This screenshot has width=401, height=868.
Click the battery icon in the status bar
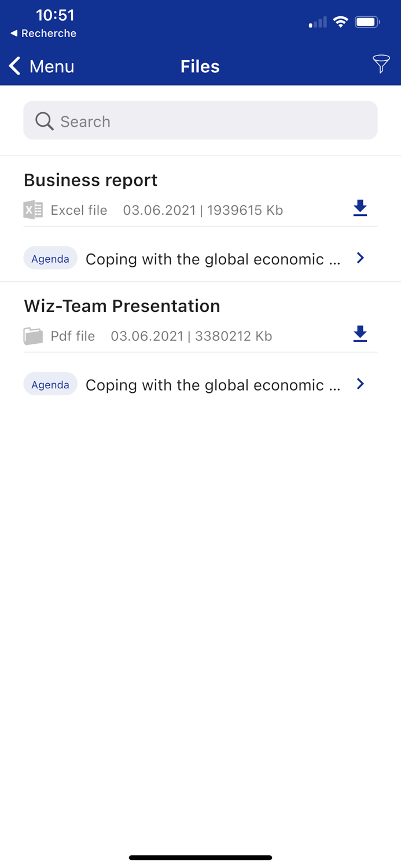(x=367, y=21)
